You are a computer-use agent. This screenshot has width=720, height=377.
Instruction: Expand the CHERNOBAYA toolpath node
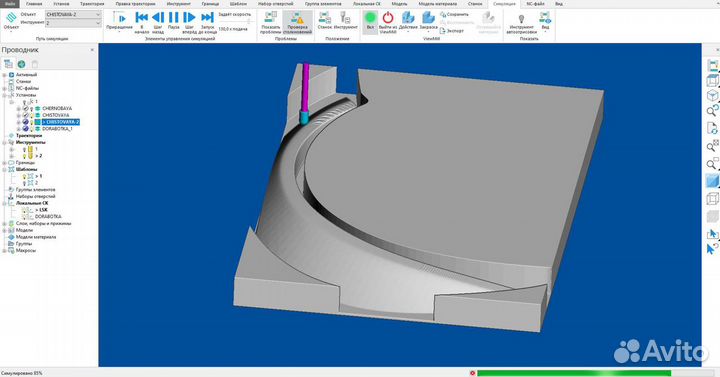click(x=18, y=109)
